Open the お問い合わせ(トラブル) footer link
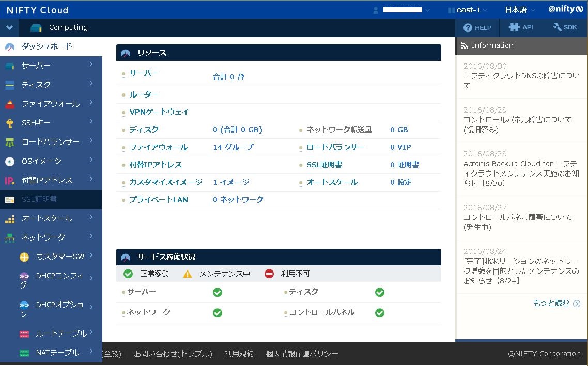The image size is (588, 366). (173, 354)
